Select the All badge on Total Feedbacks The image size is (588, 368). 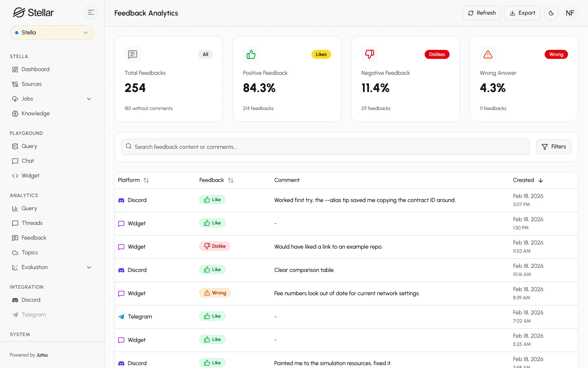tap(205, 54)
